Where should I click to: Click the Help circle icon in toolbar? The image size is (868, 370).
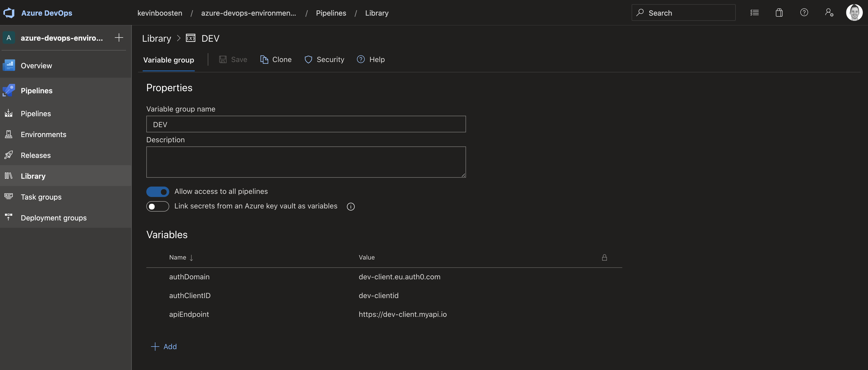point(361,59)
